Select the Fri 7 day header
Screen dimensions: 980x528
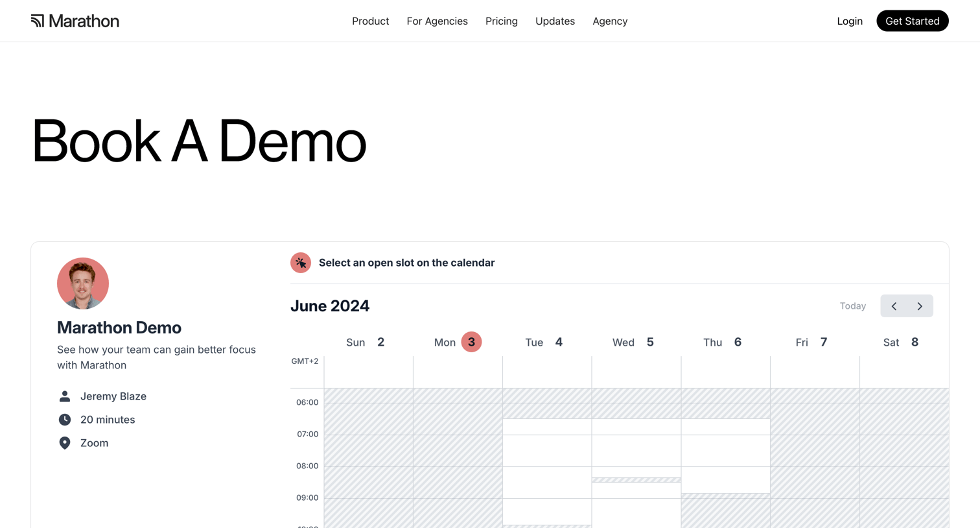pos(811,342)
